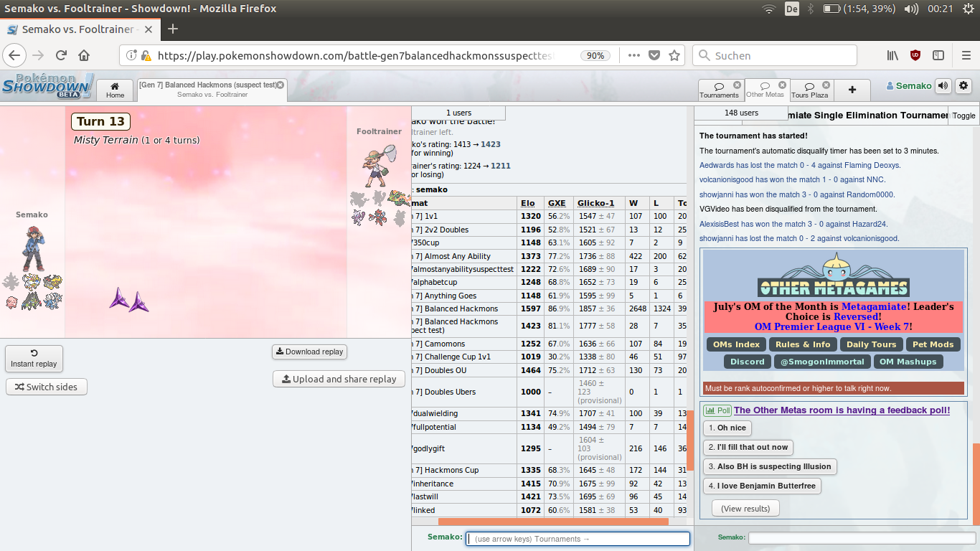
Task: Switch to the Home tab
Action: [115, 90]
